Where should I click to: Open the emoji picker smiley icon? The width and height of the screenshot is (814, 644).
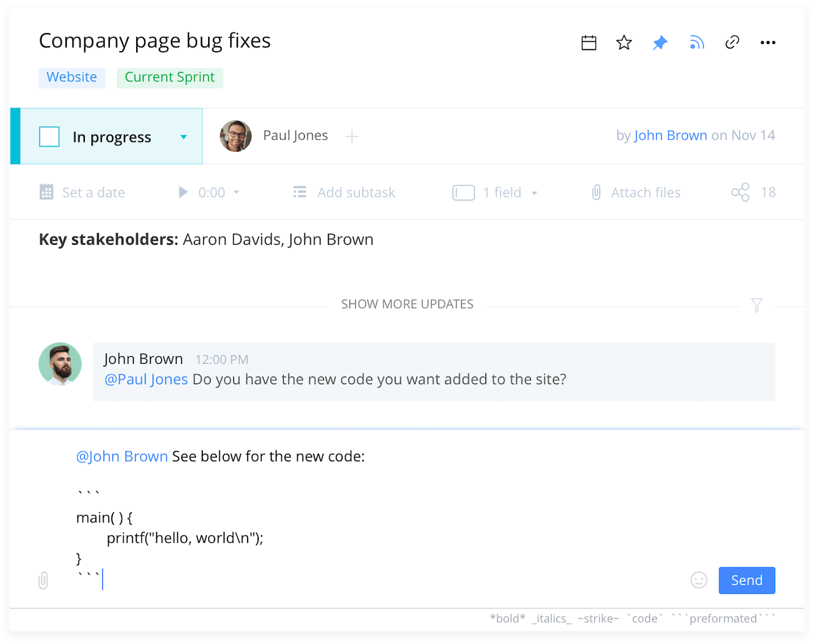pos(699,580)
